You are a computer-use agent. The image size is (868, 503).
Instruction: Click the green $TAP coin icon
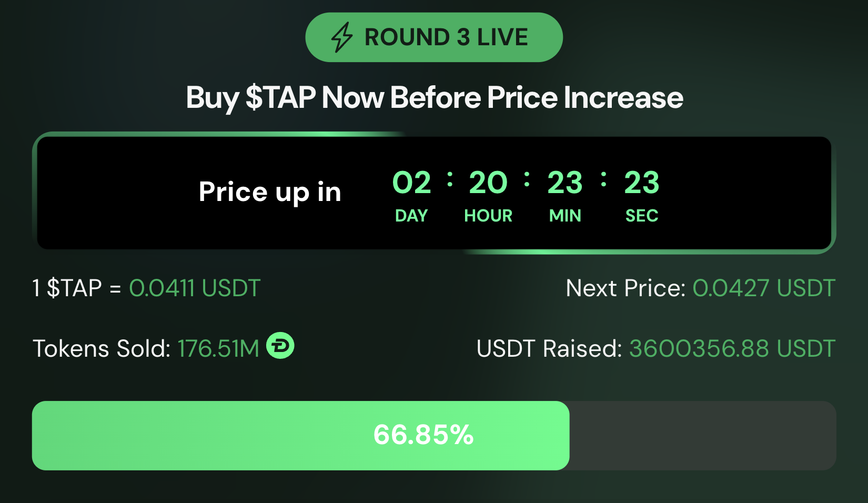tap(280, 346)
